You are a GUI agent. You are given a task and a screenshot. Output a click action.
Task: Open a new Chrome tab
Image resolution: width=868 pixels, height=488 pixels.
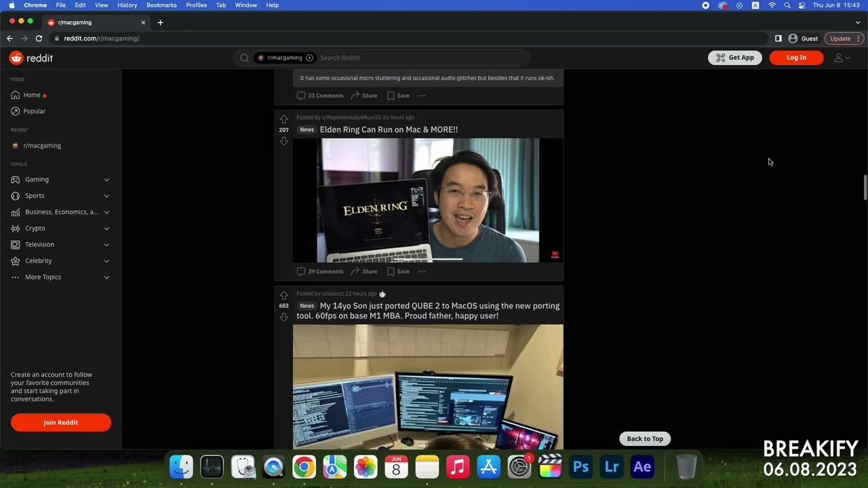pos(160,22)
